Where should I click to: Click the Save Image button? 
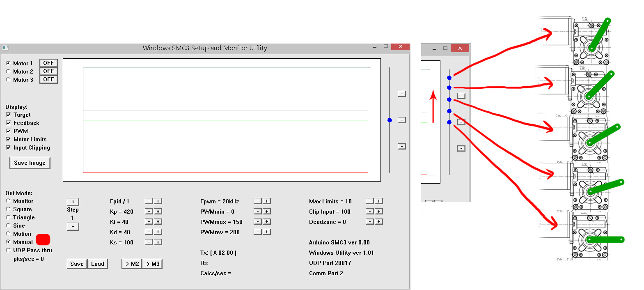(30, 163)
